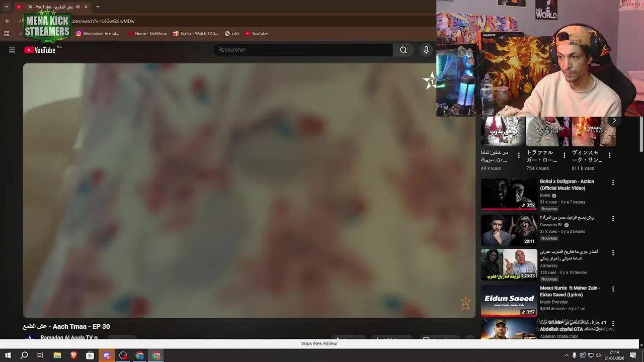Use the recommendations sidebar scrollbar
The height and width of the screenshot is (362, 644).
pyautogui.click(x=641, y=134)
